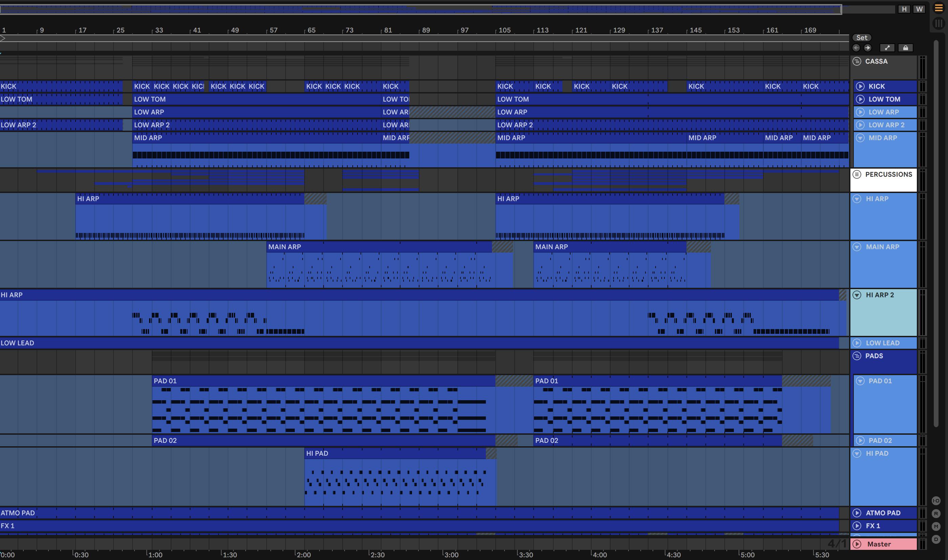Click the H optimize height button

(x=904, y=9)
